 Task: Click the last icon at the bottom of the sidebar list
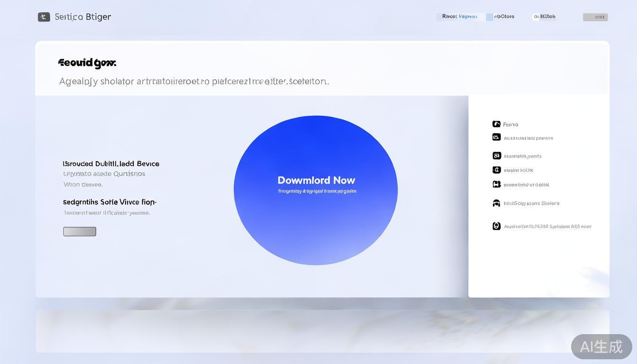click(x=496, y=226)
